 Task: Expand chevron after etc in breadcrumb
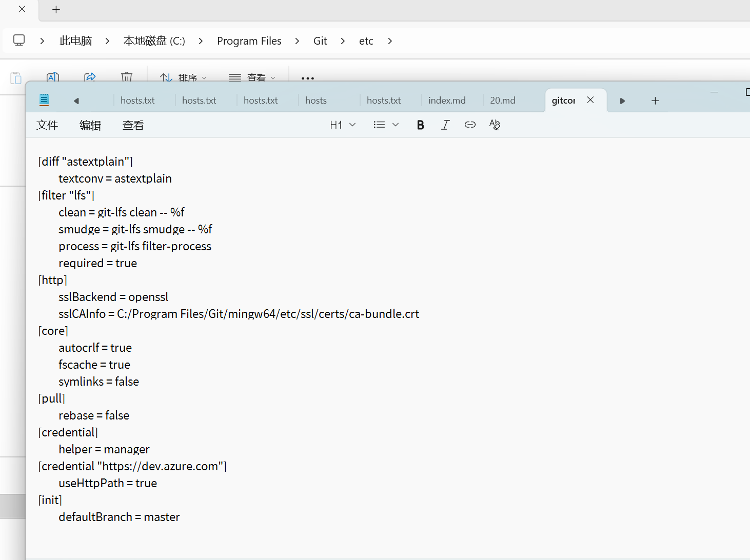(390, 41)
